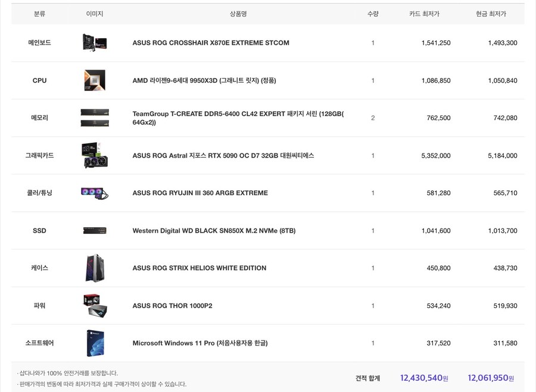Open the AMD 라이젠9 9950X3D product link
Viewport: 536px width, 392px height.
click(204, 80)
